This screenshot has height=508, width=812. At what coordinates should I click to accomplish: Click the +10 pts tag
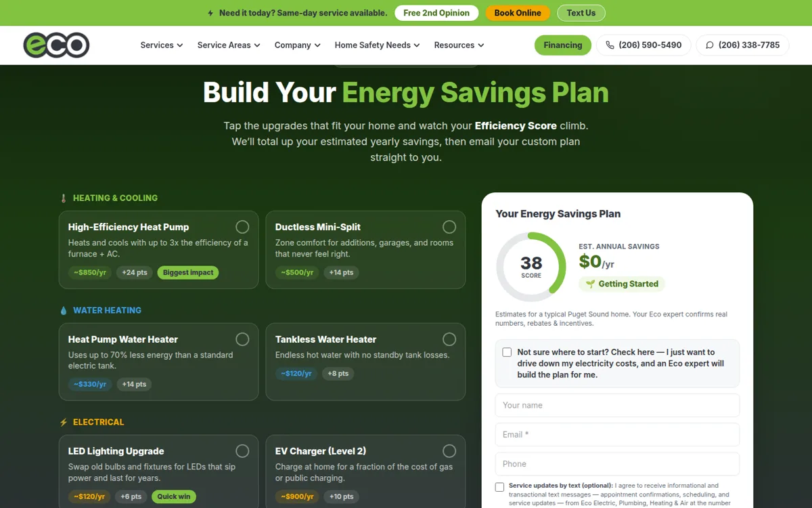tap(341, 496)
